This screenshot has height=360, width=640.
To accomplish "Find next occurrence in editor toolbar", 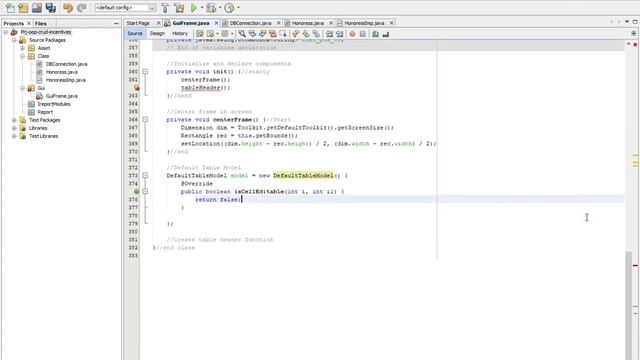I will [x=262, y=34].
